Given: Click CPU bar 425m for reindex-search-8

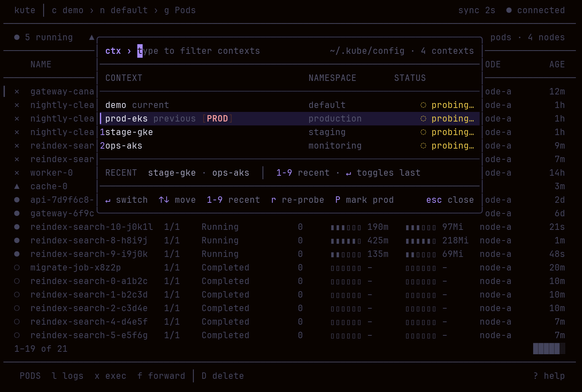Looking at the screenshot, I should coord(346,241).
